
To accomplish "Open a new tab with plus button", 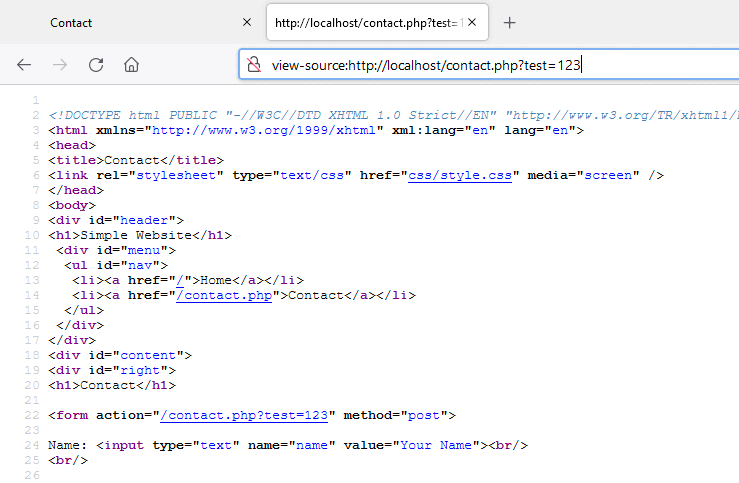I will coord(509,22).
